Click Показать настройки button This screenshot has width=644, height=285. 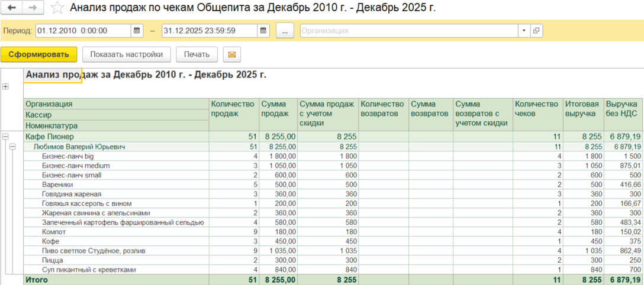126,54
